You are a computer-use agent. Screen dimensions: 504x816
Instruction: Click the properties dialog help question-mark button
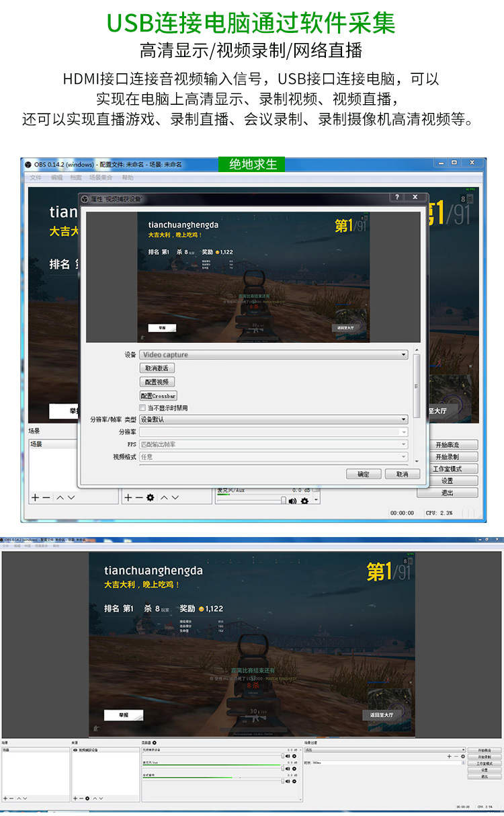tap(397, 197)
